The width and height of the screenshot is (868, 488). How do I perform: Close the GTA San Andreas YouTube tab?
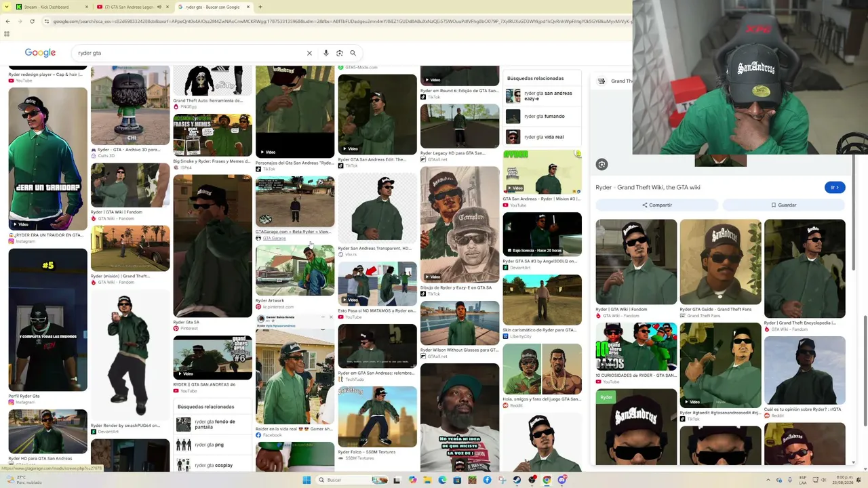tap(167, 7)
